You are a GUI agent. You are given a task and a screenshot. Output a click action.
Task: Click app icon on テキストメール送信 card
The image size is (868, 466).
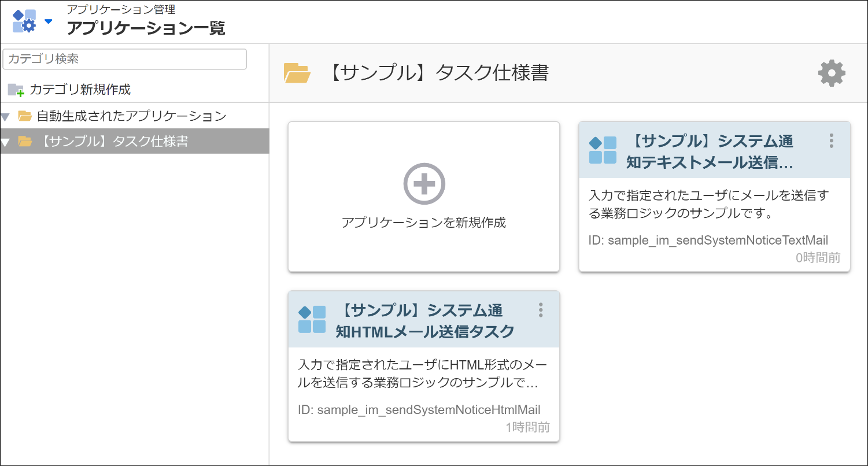[x=603, y=150]
